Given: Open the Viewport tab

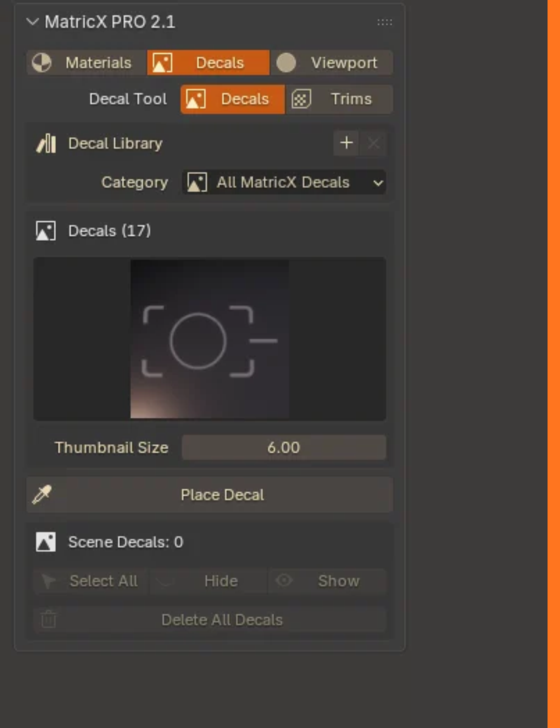Looking at the screenshot, I should [x=332, y=63].
